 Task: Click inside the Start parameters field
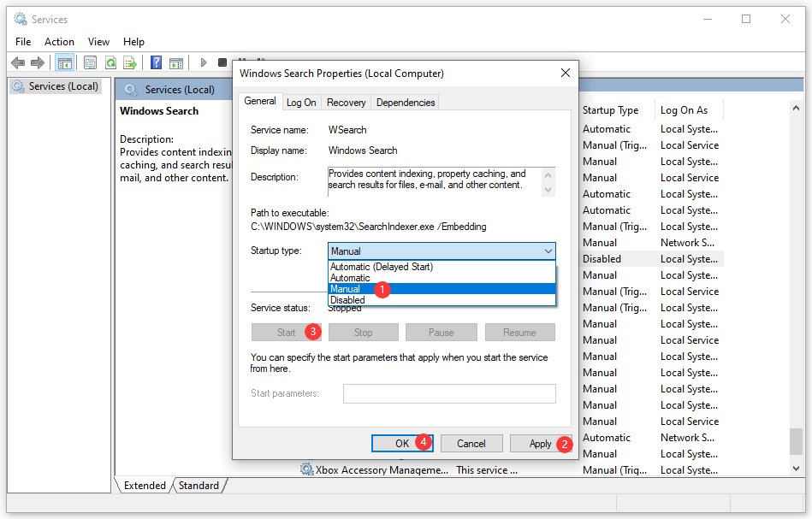click(x=448, y=394)
